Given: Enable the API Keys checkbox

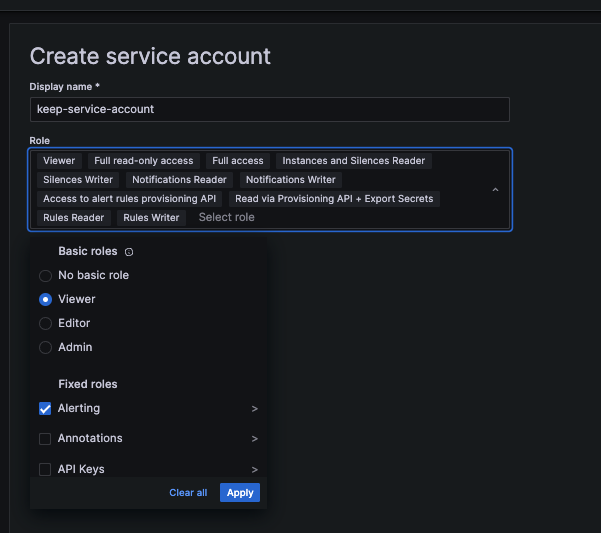Looking at the screenshot, I should point(45,469).
